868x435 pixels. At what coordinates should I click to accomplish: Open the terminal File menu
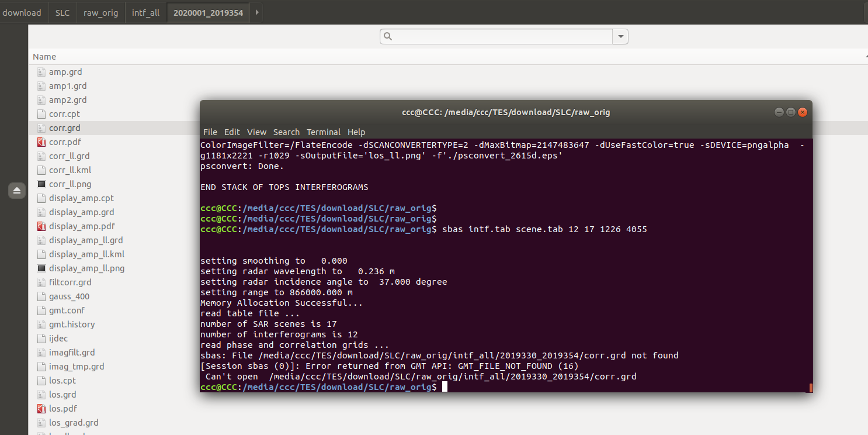click(210, 132)
